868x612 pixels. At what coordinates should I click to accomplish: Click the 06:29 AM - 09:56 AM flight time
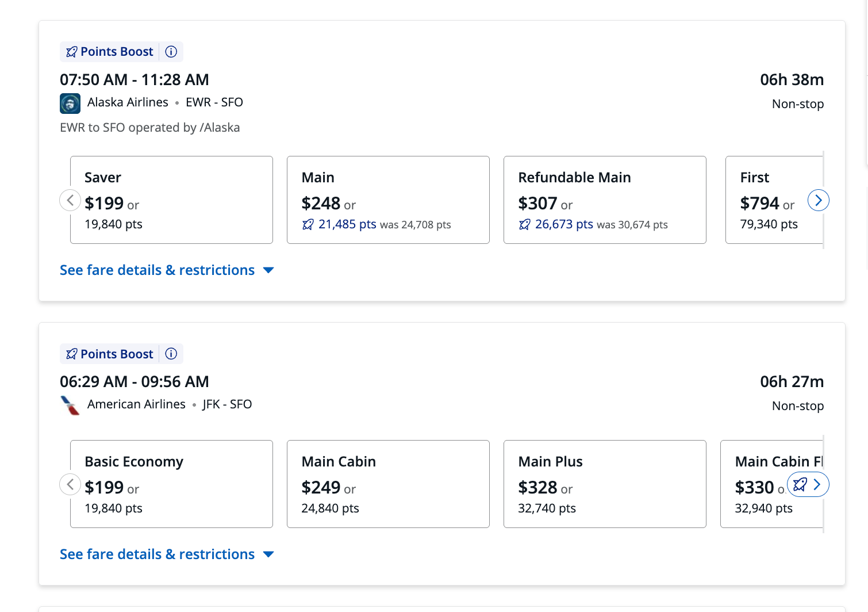click(x=135, y=381)
